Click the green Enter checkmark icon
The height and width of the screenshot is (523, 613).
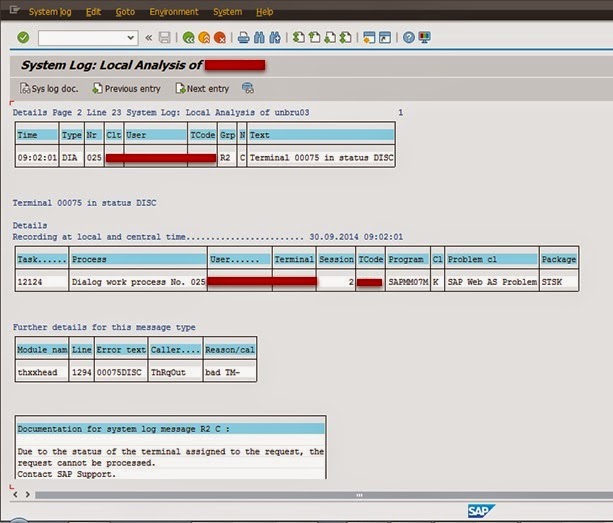tap(23, 38)
